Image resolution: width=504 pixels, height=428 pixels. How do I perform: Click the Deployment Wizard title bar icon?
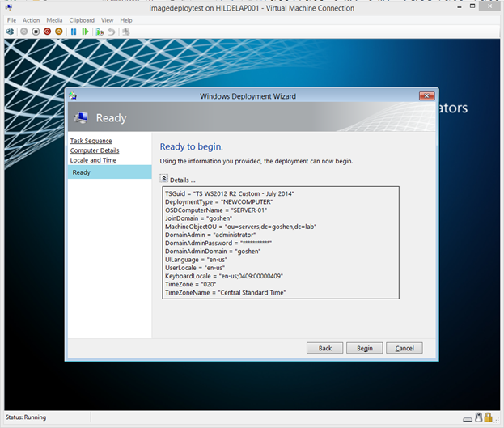pyautogui.click(x=73, y=95)
